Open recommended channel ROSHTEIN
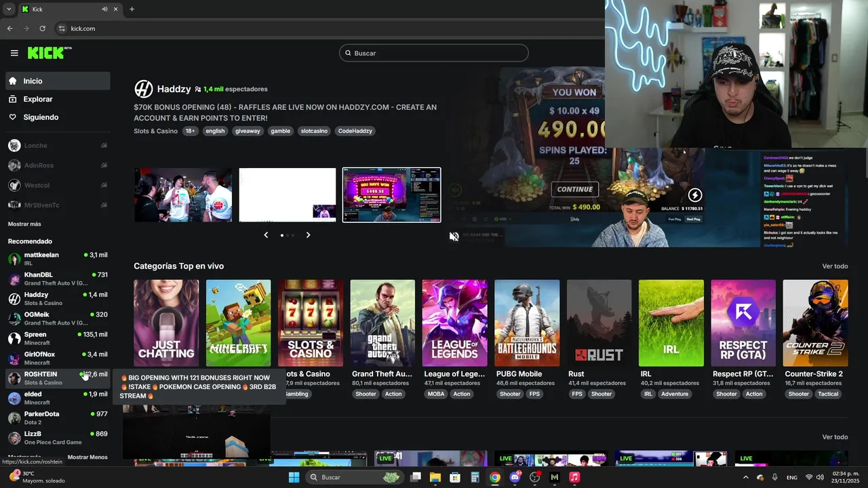 pos(58,378)
